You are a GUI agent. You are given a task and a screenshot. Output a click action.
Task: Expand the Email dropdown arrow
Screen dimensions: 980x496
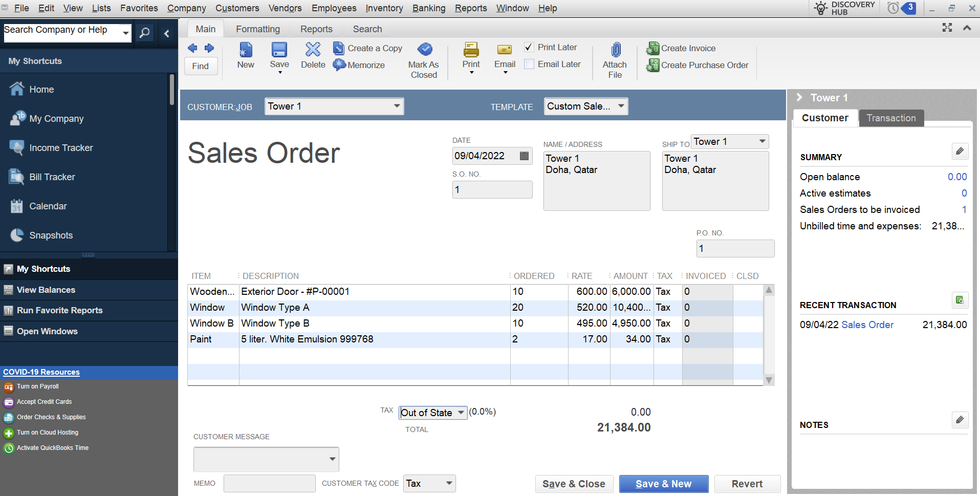505,73
